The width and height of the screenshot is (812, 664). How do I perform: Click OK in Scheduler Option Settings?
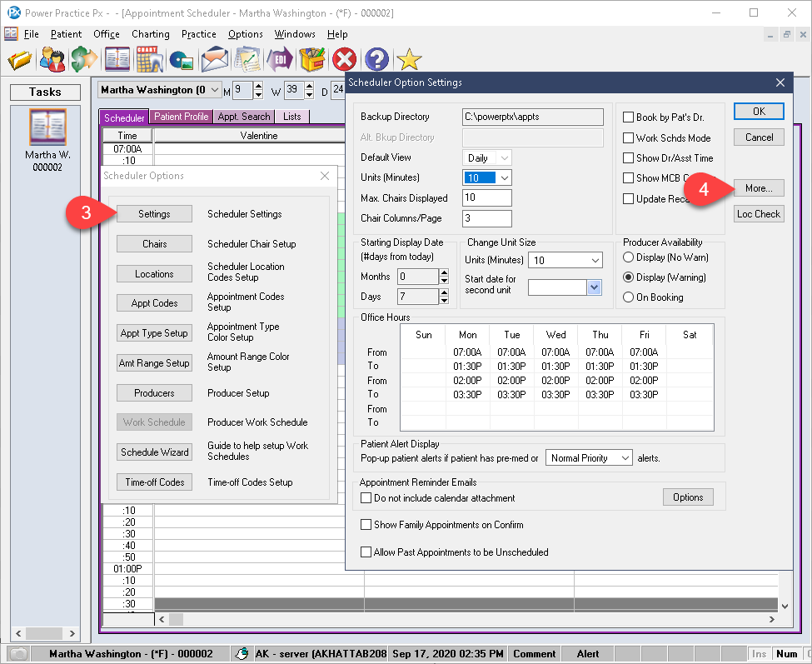coord(759,112)
